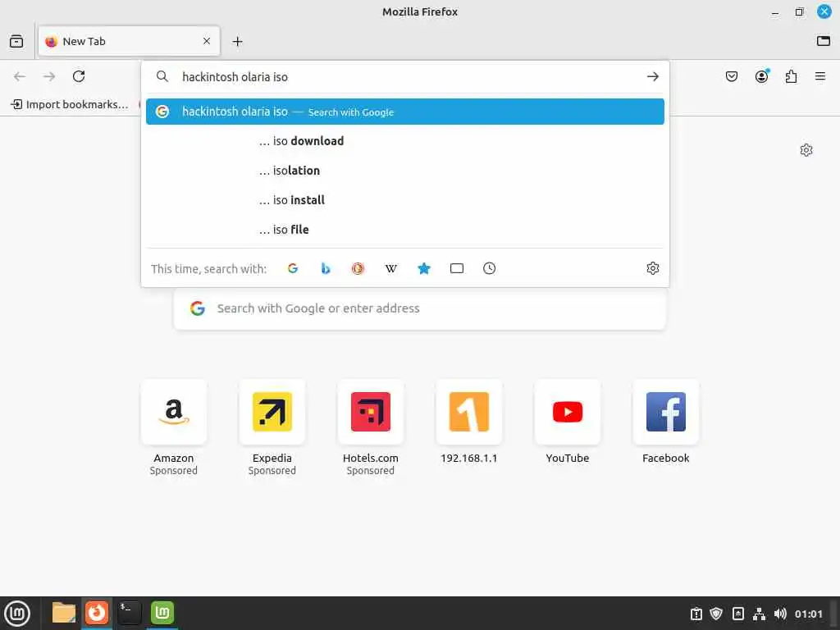
Task: Open the Extensions puzzle icon
Action: [791, 76]
